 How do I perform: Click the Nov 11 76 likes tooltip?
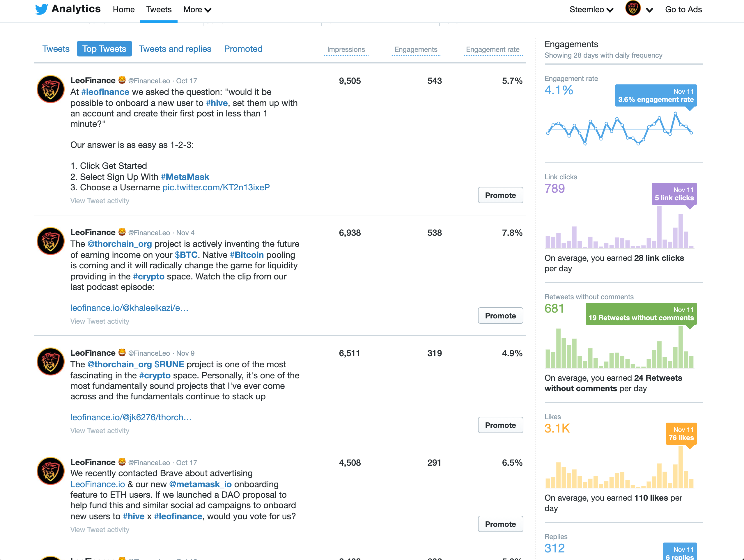[681, 434]
